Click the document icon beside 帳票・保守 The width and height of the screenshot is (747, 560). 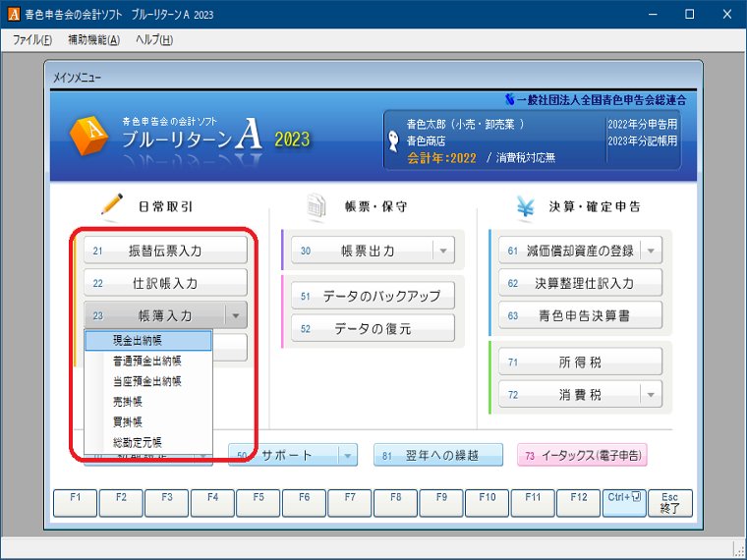(x=316, y=206)
